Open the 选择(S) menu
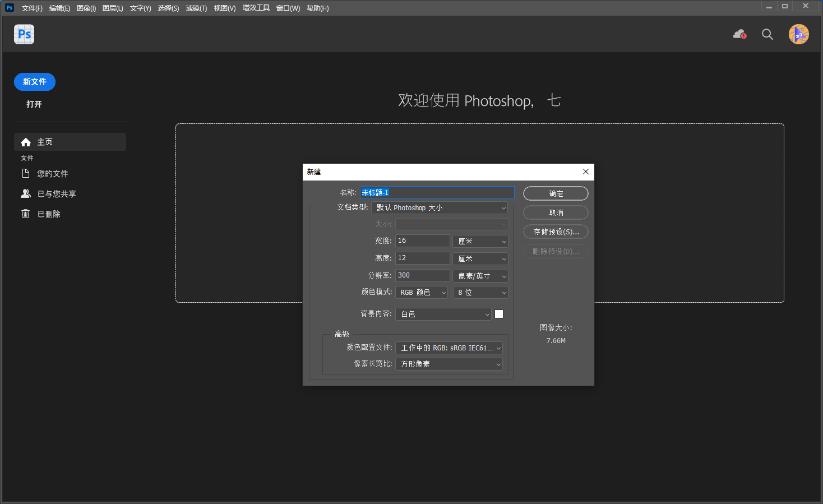Image resolution: width=823 pixels, height=504 pixels. [x=168, y=8]
